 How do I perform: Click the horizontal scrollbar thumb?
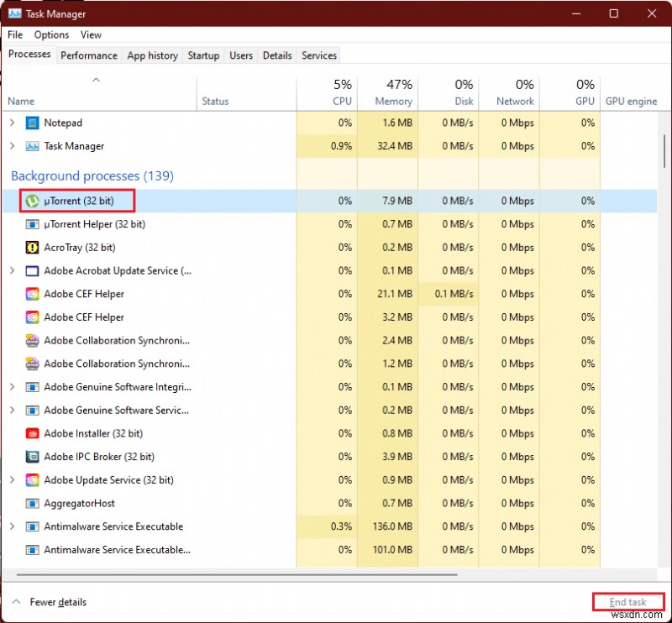tap(237, 574)
